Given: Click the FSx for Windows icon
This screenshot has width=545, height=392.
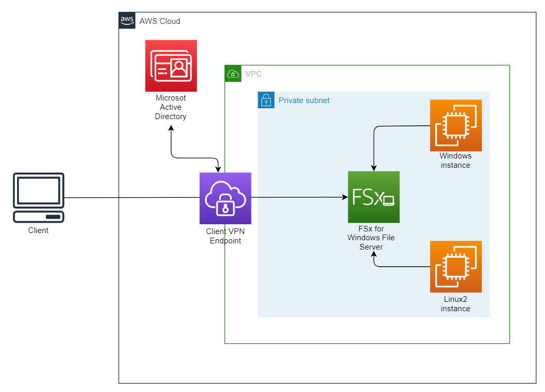Looking at the screenshot, I should pyautogui.click(x=374, y=197).
